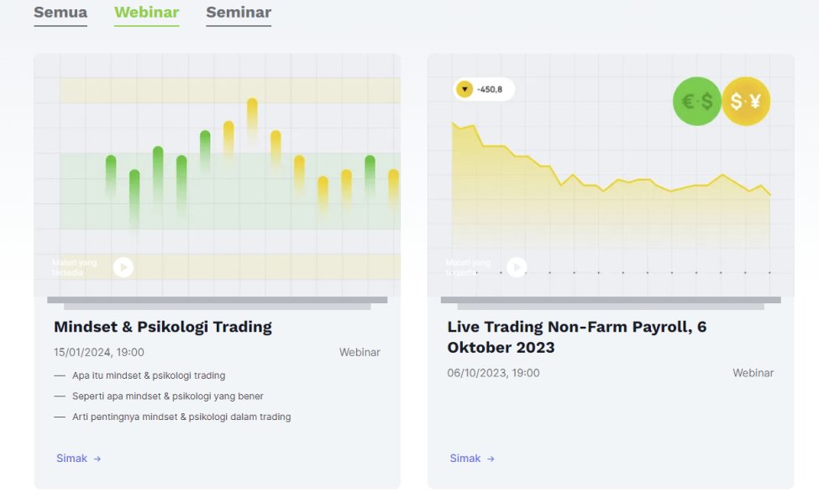
Task: Click the -450,8 value label
Action: [490, 89]
